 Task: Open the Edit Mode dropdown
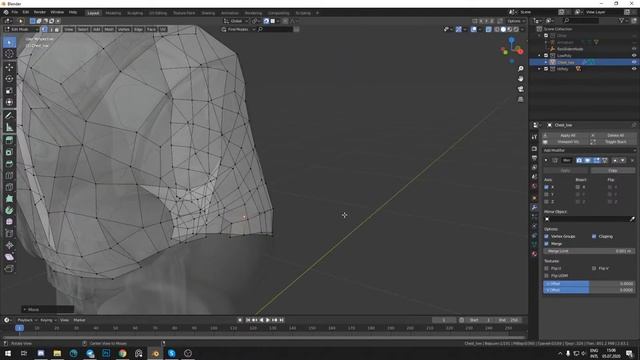[x=21, y=29]
